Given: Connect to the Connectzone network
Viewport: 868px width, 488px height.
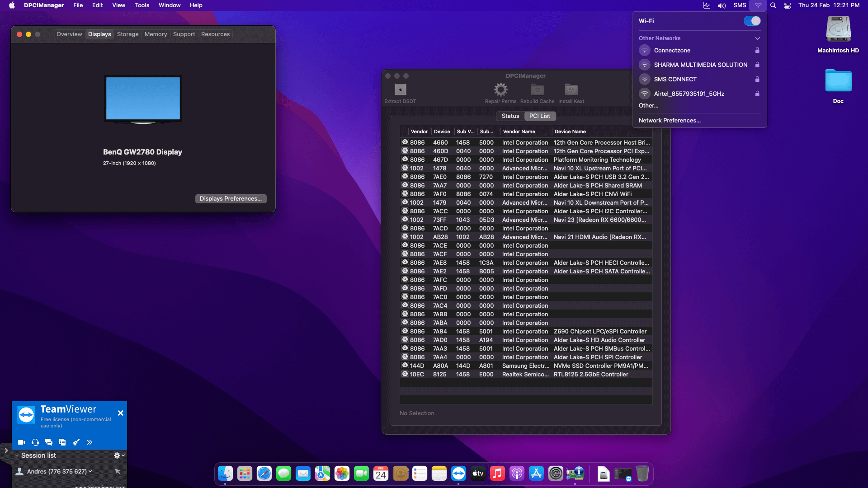Looking at the screenshot, I should (x=699, y=51).
